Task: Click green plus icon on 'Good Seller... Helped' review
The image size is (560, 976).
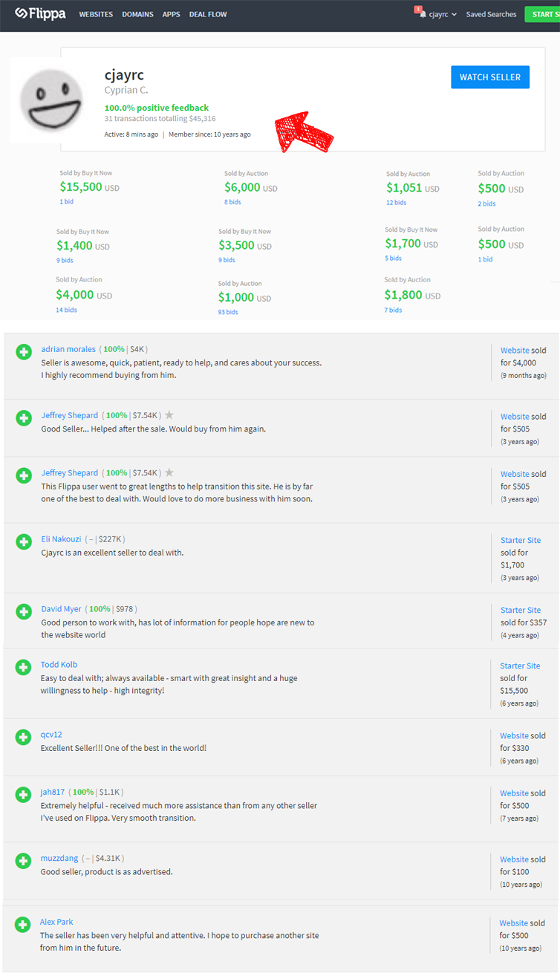Action: click(24, 418)
